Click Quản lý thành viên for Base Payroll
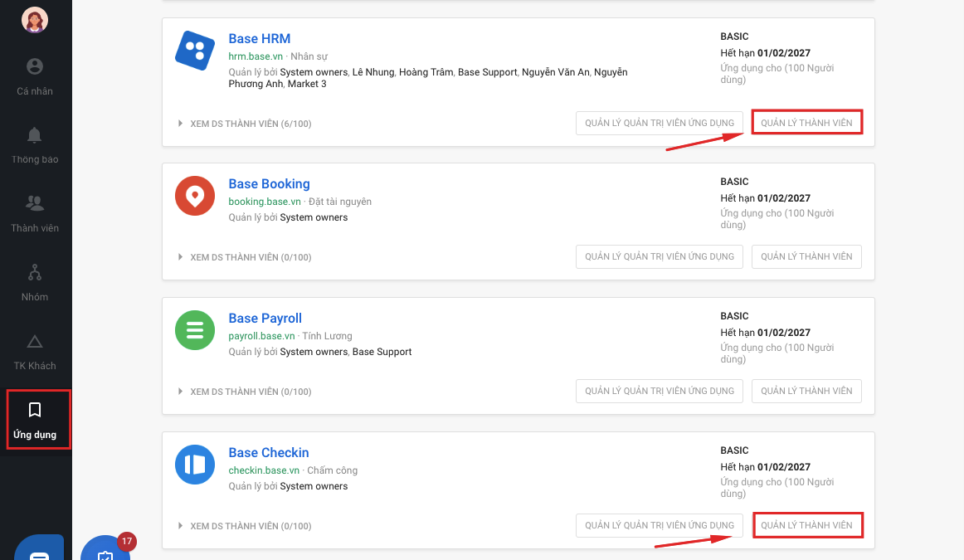This screenshot has width=964, height=560. (806, 391)
